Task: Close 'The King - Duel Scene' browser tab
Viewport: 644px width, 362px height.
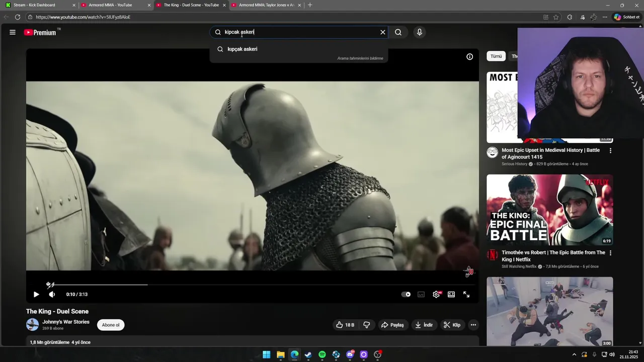Action: [224, 5]
